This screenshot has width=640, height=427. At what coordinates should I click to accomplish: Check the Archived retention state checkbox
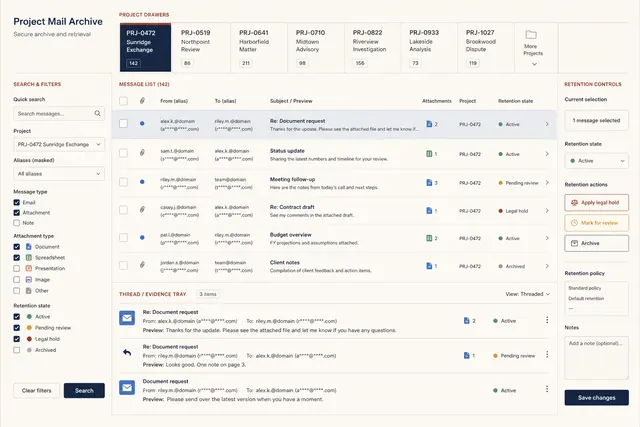pos(17,350)
